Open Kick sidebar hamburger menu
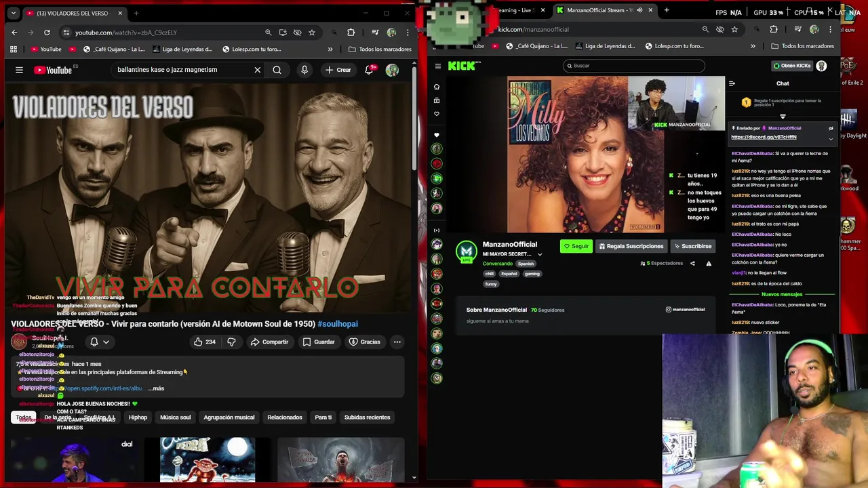The height and width of the screenshot is (488, 868). click(438, 66)
